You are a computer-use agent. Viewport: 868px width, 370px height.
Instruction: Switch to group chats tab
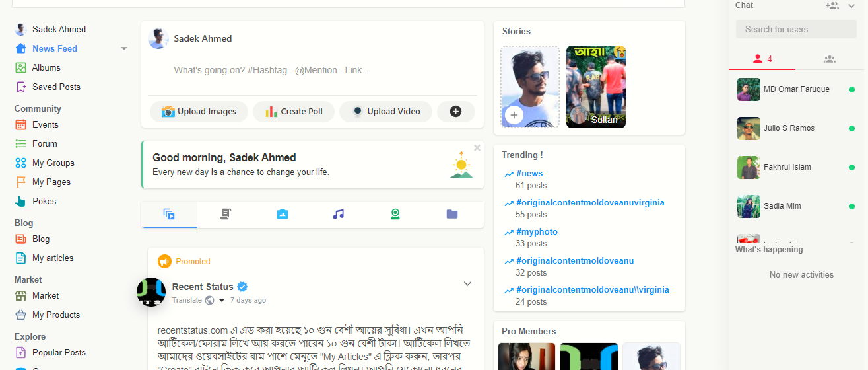[830, 59]
